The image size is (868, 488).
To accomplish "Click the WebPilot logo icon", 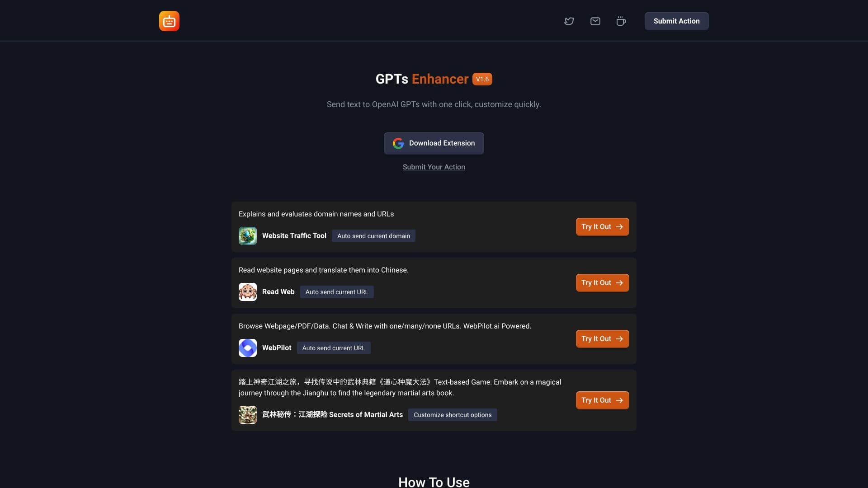I will [x=248, y=348].
